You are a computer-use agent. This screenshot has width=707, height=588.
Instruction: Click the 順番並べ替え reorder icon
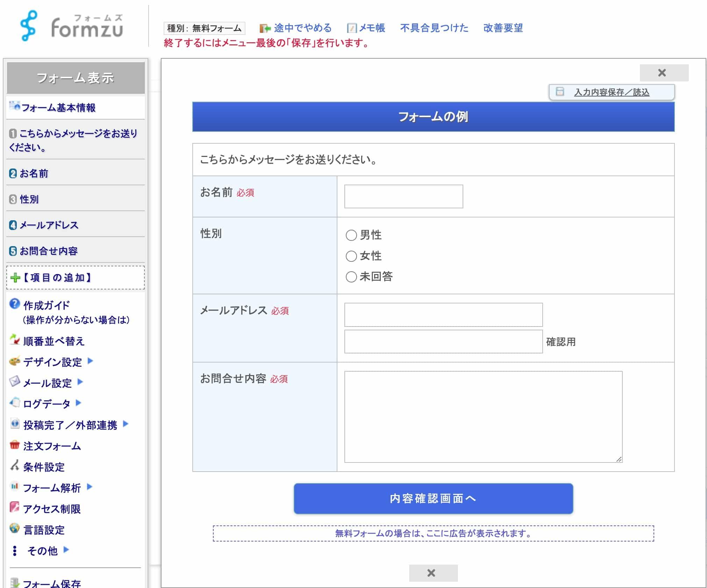[15, 340]
